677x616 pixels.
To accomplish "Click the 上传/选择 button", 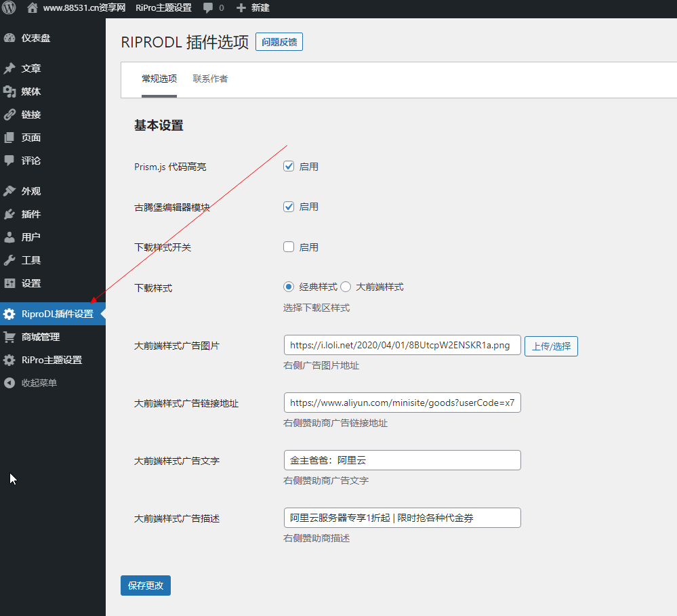I will pos(551,346).
